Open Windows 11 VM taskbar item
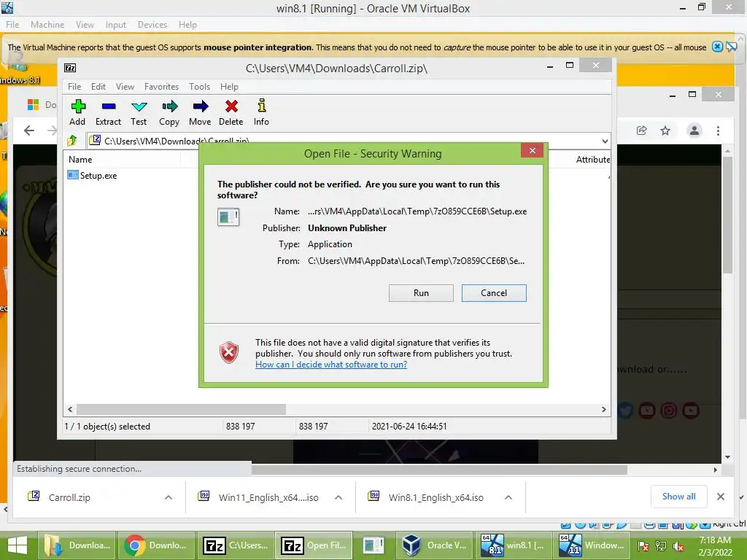 point(591,545)
